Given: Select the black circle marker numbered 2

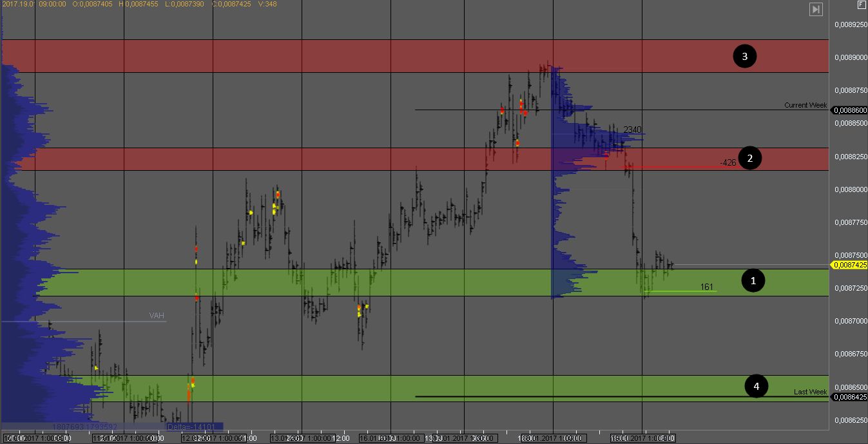Looking at the screenshot, I should pos(749,157).
